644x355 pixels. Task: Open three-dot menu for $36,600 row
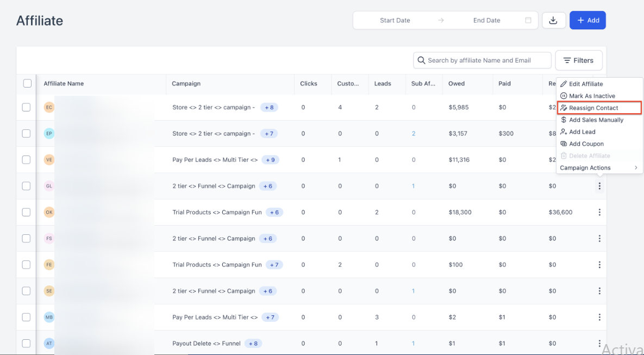(599, 213)
